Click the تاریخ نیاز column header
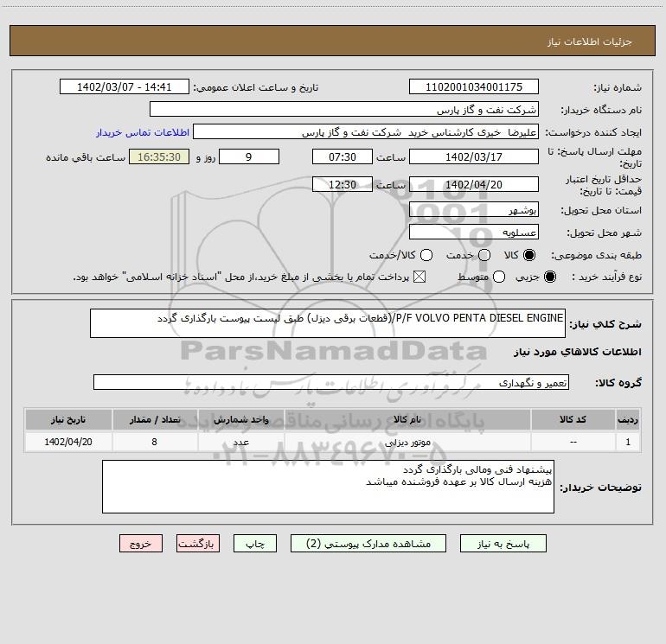Image resolution: width=666 pixels, height=644 pixels. click(68, 419)
